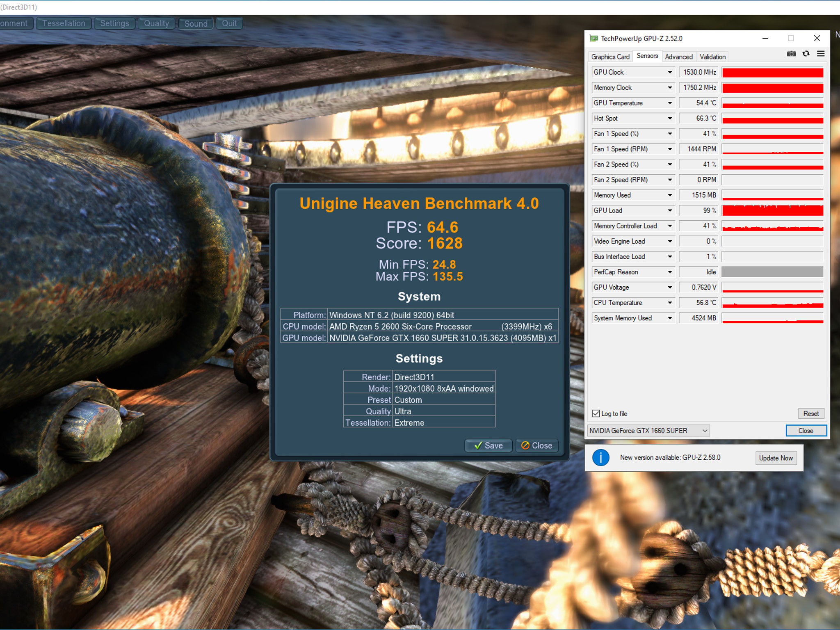Click the GPU Load history graph
Viewport: 840px width, 630px height.
[x=772, y=211]
